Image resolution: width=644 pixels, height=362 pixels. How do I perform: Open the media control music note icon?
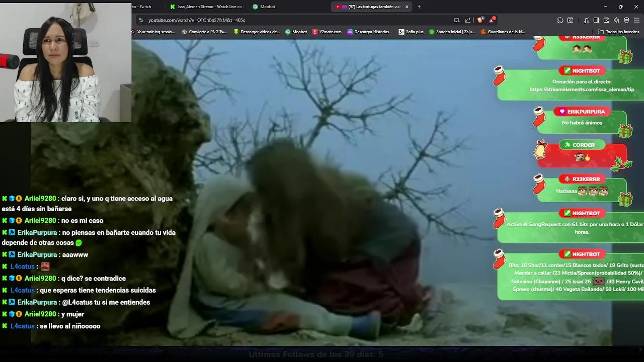pyautogui.click(x=586, y=20)
